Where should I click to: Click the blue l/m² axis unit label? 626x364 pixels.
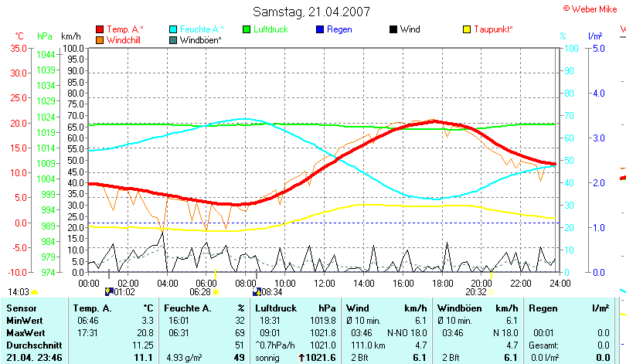click(595, 36)
